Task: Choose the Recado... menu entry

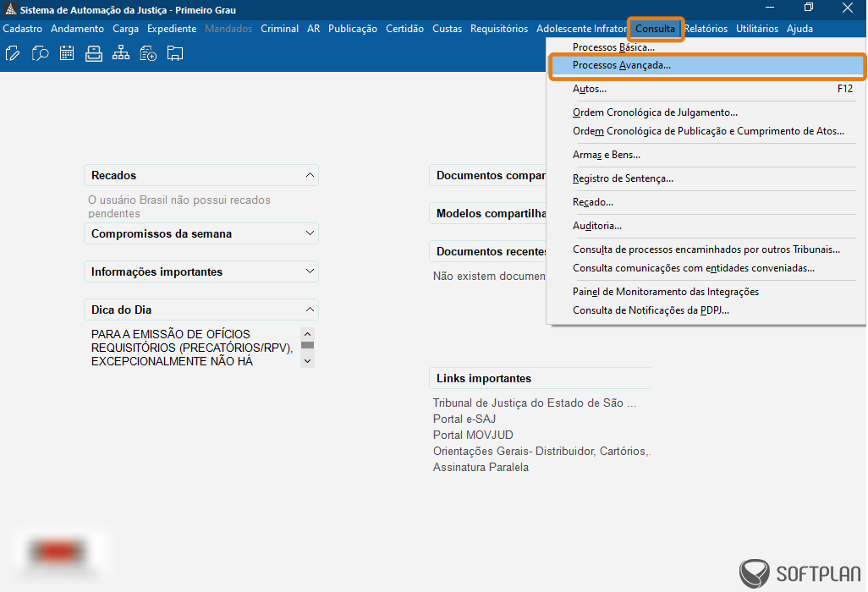Action: coord(706,202)
